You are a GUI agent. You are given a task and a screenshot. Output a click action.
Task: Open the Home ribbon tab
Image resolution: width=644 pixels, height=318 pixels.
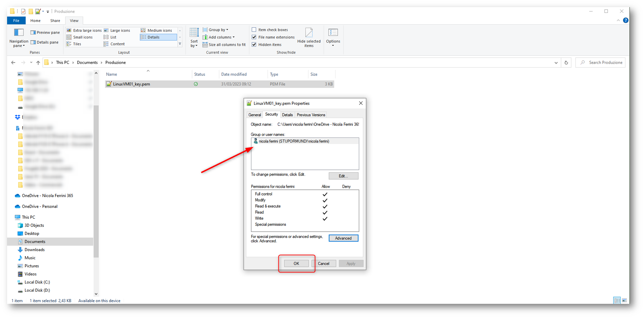point(35,21)
